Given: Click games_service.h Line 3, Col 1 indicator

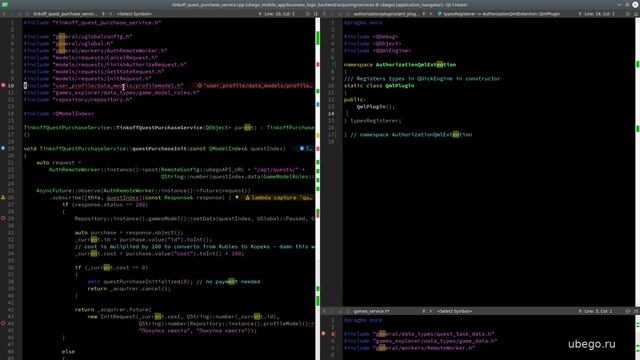Looking at the screenshot, I should 598,311.
